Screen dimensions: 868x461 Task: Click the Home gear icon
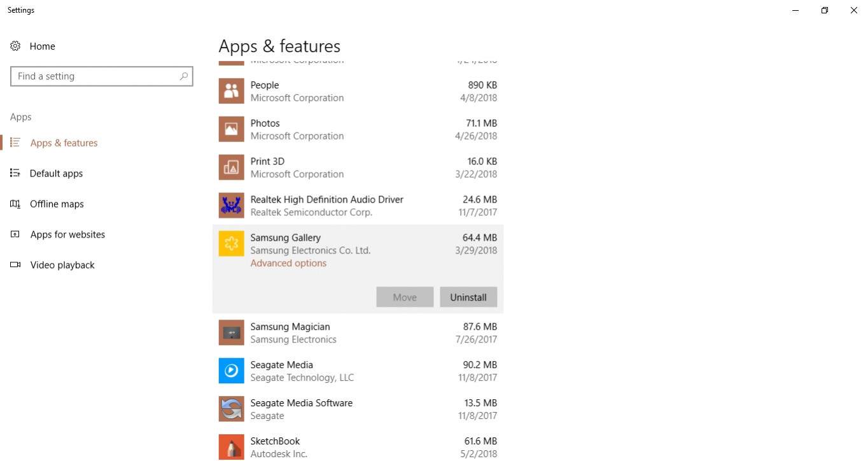(15, 46)
